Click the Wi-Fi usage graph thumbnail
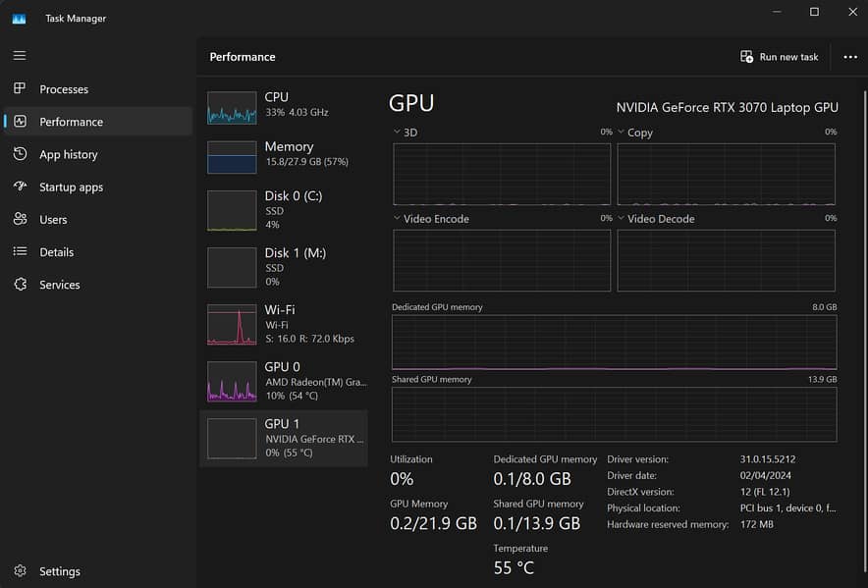 [x=232, y=324]
